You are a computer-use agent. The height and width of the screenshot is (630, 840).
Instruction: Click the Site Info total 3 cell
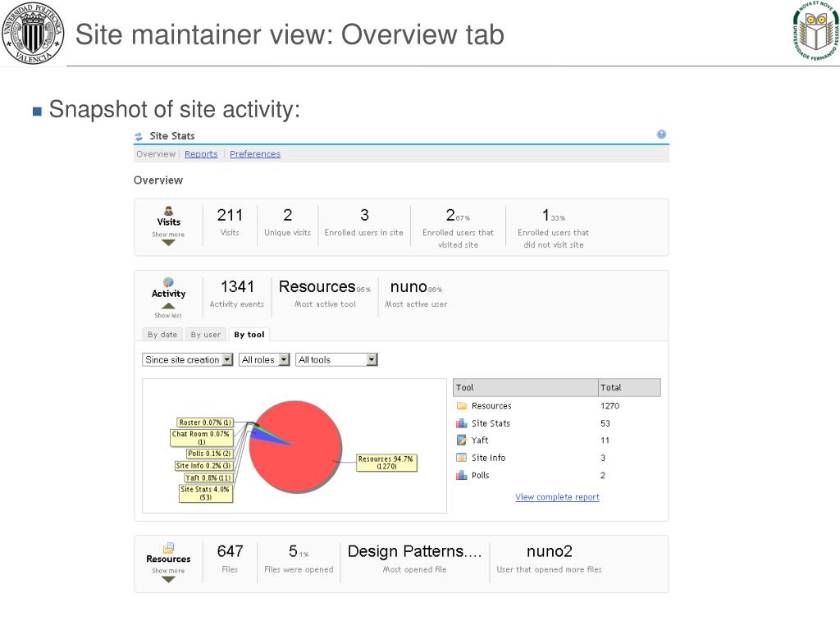click(603, 458)
